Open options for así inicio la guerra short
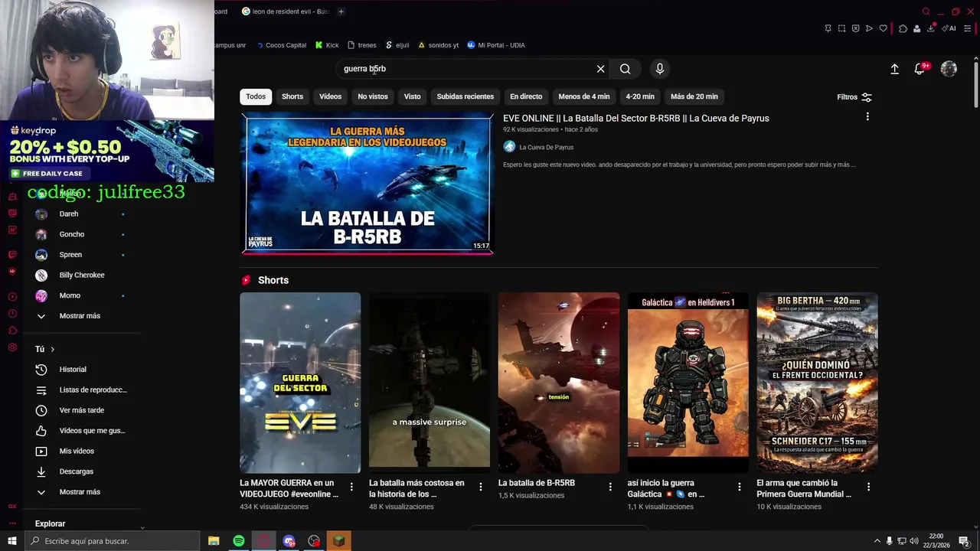The image size is (980, 551). pyautogui.click(x=740, y=487)
